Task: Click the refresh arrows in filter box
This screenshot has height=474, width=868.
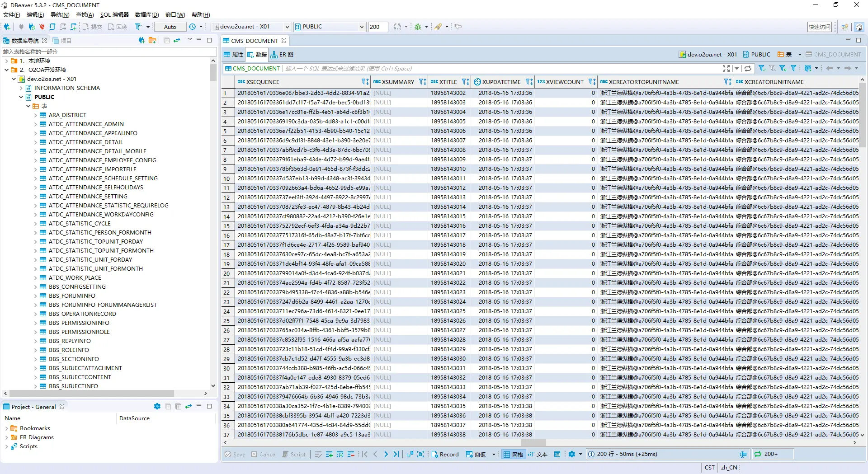Action: pos(748,68)
